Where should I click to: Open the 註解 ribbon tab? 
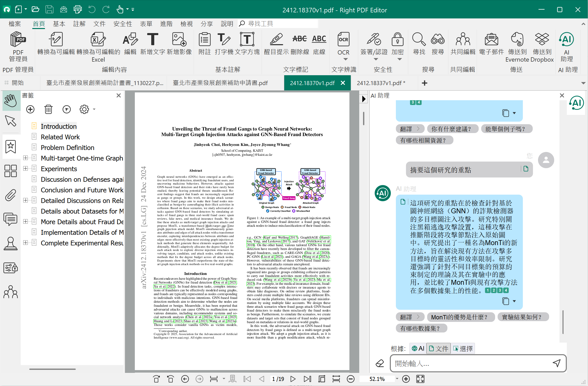(79, 24)
